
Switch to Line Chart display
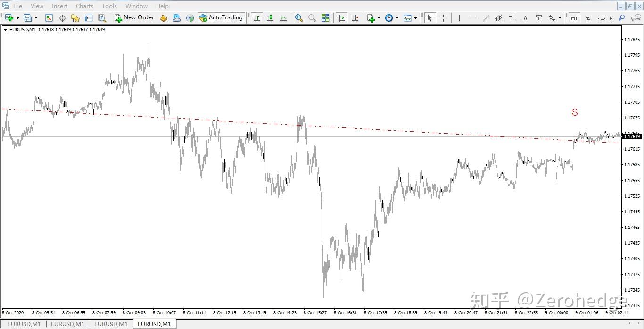point(283,18)
